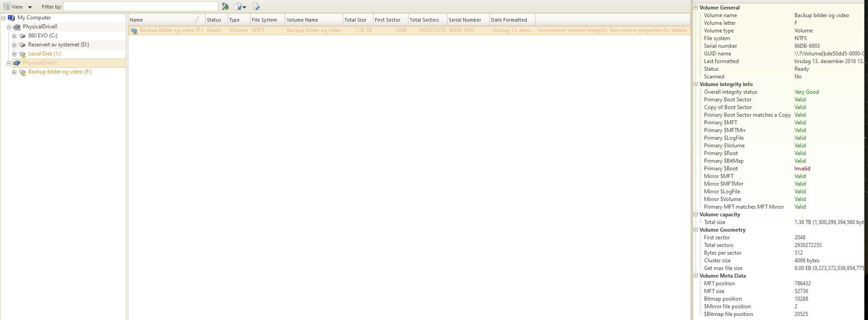
Task: Sort by the First Sector column header
Action: click(391, 20)
